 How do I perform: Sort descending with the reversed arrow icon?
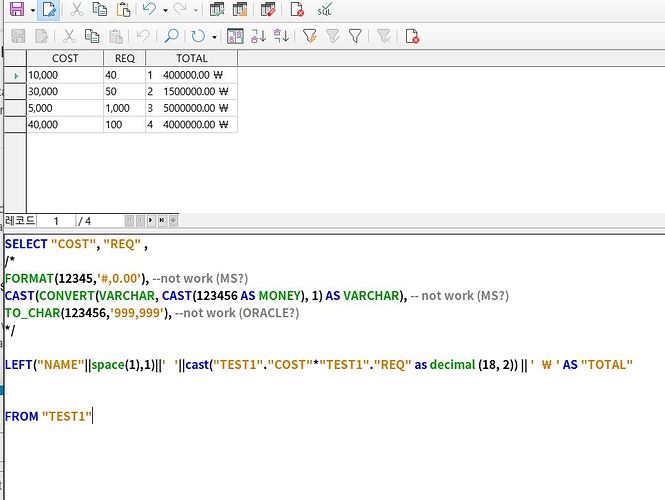282,36
